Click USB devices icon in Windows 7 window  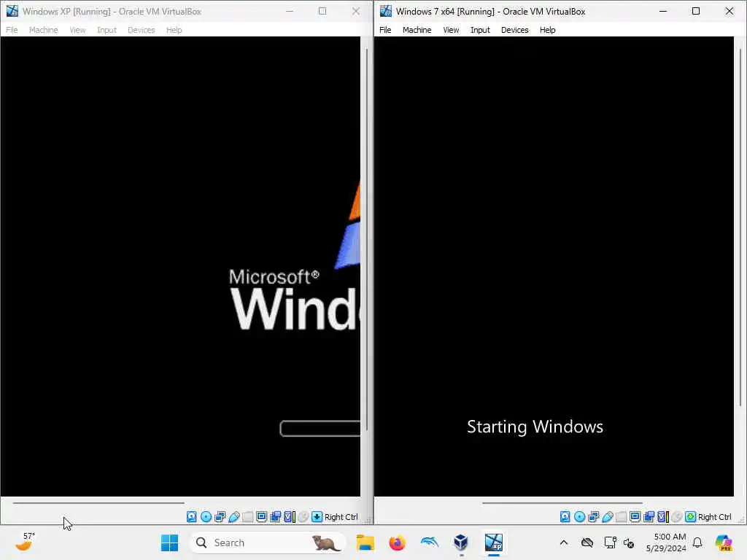point(608,517)
